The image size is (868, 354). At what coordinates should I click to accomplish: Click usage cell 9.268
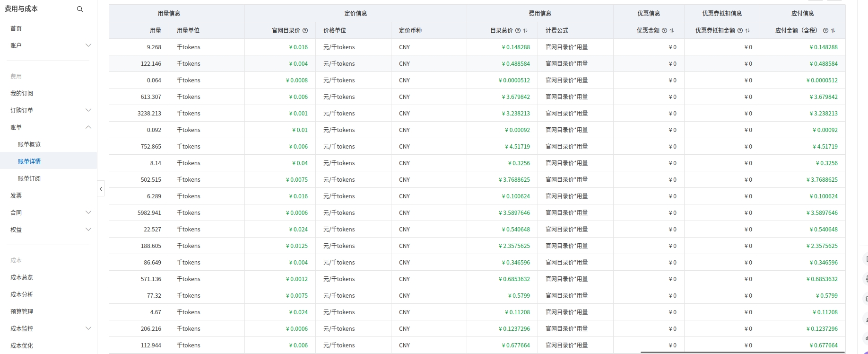point(154,47)
